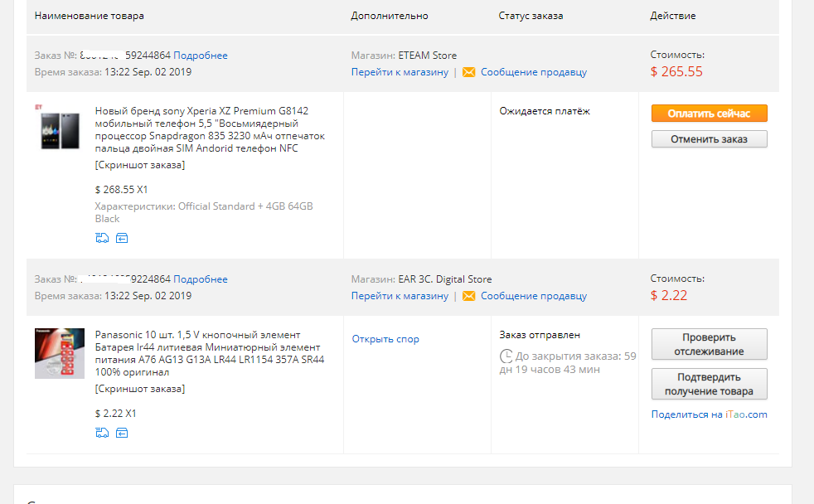Viewport: 814px width, 504px height.
Task: Click shipping truck icon under Sony Xperia order
Action: [102, 238]
